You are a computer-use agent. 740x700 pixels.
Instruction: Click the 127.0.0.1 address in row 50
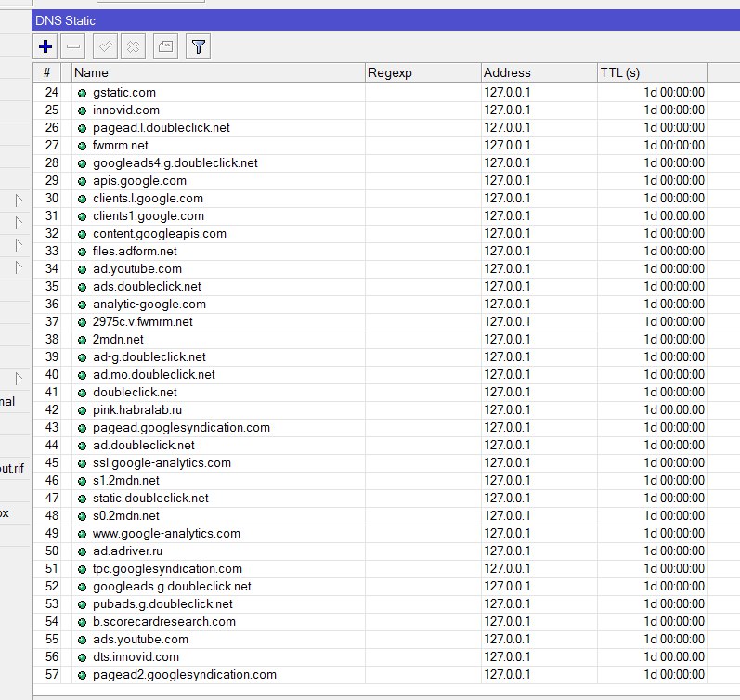[x=507, y=551]
